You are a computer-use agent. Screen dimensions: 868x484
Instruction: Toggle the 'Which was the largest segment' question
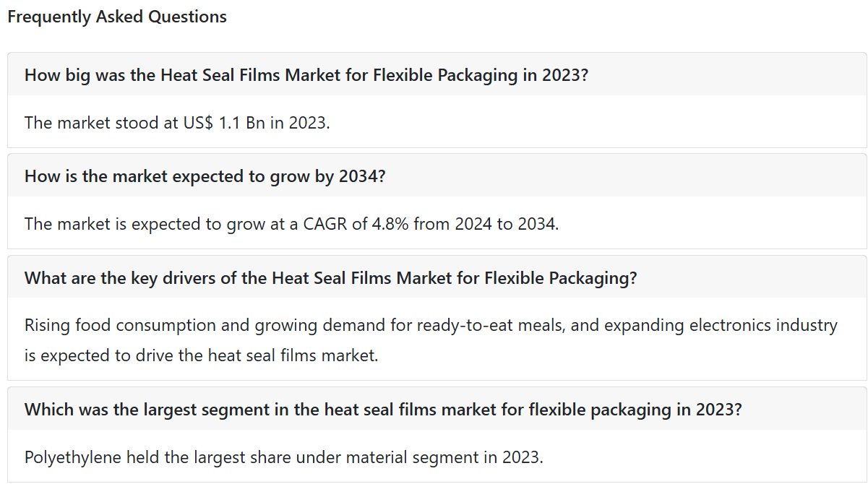(x=437, y=409)
